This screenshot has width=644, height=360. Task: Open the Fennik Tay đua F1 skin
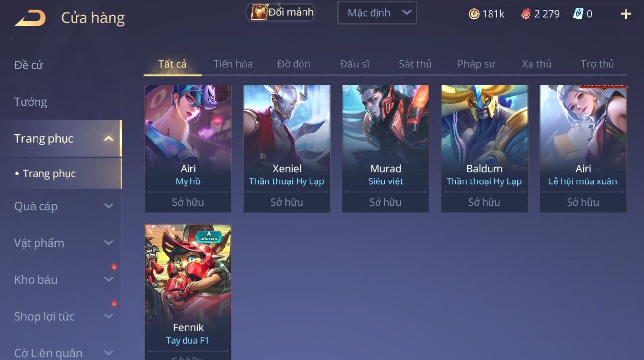(x=188, y=292)
